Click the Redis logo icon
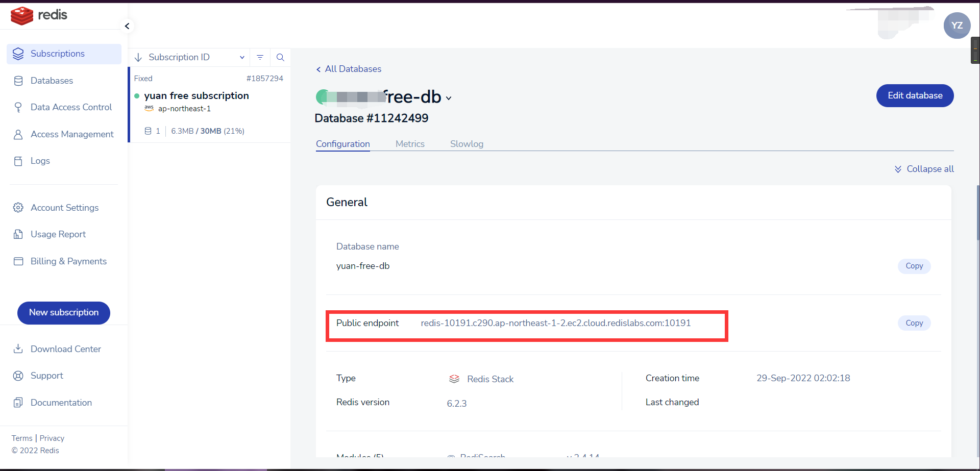Viewport: 980px width, 471px height. tap(22, 15)
